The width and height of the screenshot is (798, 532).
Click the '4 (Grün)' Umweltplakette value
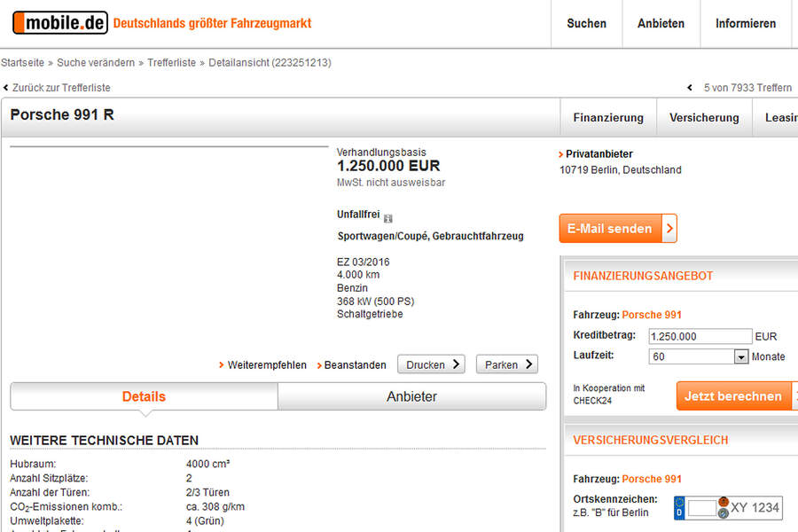point(205,520)
